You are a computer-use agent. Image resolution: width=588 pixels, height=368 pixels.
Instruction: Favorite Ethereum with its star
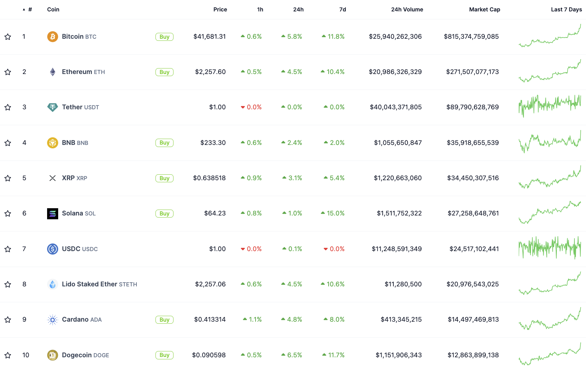tap(8, 72)
